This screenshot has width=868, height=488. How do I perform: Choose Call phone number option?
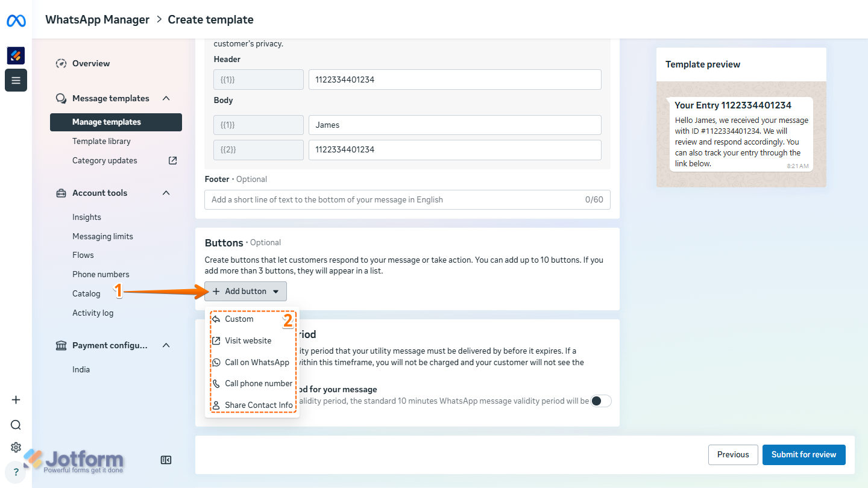pos(253,383)
